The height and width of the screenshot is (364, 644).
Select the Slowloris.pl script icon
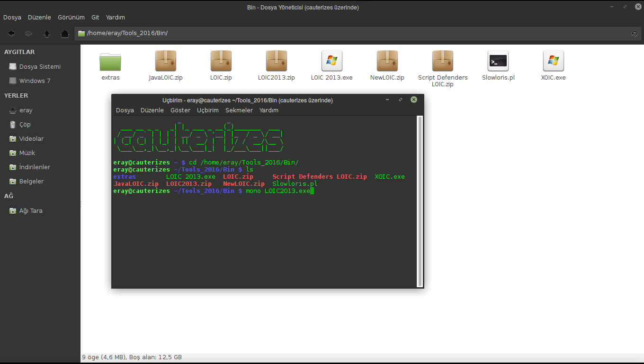pos(498,61)
